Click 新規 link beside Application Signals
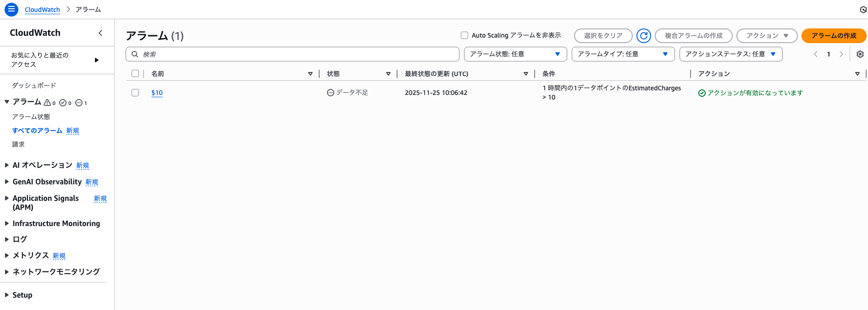868x310 pixels. coord(100,199)
